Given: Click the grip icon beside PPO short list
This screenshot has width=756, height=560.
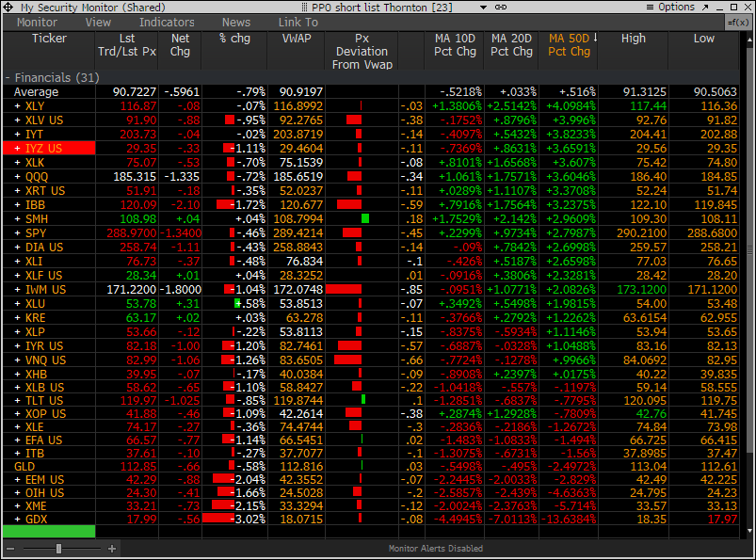Looking at the screenshot, I should 304,8.
